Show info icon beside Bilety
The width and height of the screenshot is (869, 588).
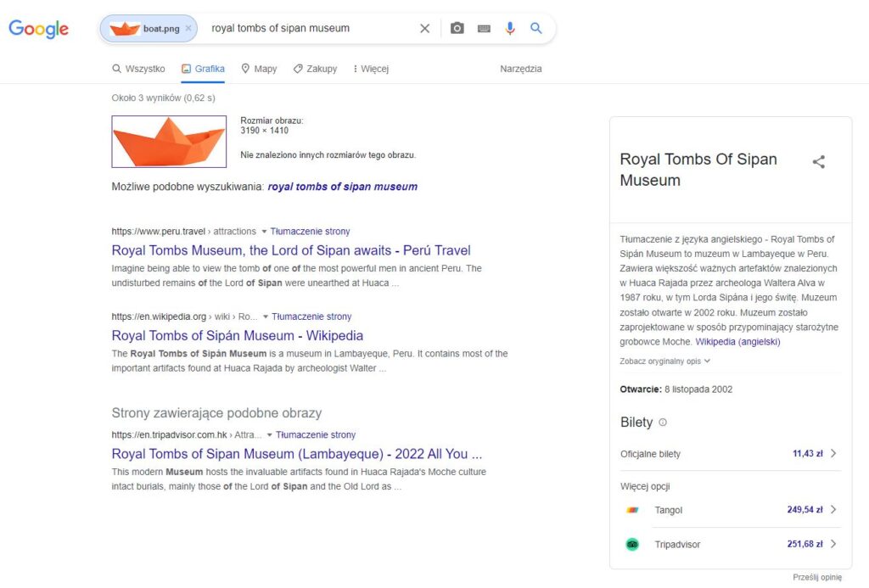tap(662, 423)
